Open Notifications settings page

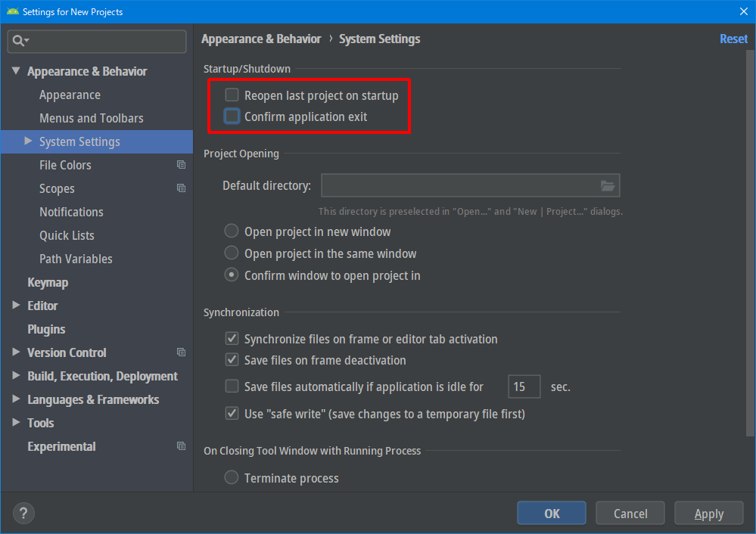point(71,212)
